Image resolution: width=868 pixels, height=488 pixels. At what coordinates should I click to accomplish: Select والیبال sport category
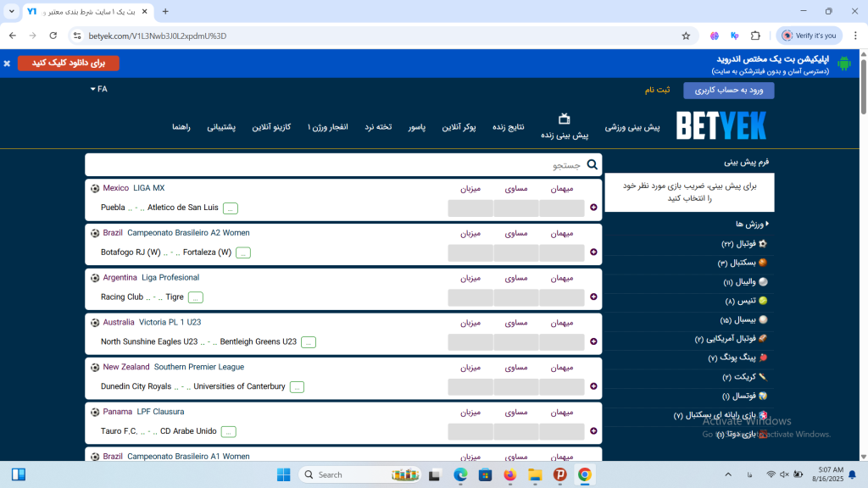pyautogui.click(x=745, y=281)
